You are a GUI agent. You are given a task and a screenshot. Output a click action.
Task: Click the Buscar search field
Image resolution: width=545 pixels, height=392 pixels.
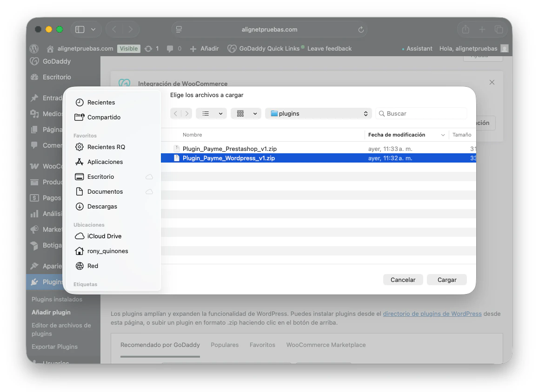(421, 113)
